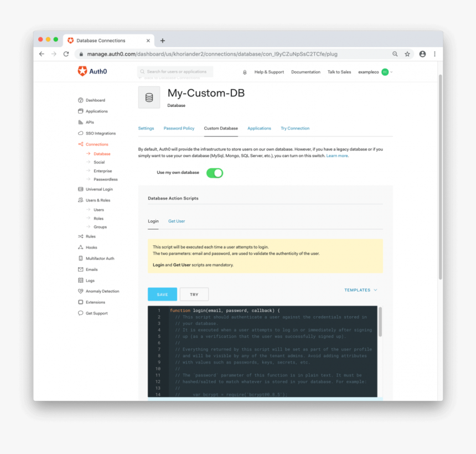Click the page vertical scrollbar
Screen dimensions: 476x454
[440, 176]
